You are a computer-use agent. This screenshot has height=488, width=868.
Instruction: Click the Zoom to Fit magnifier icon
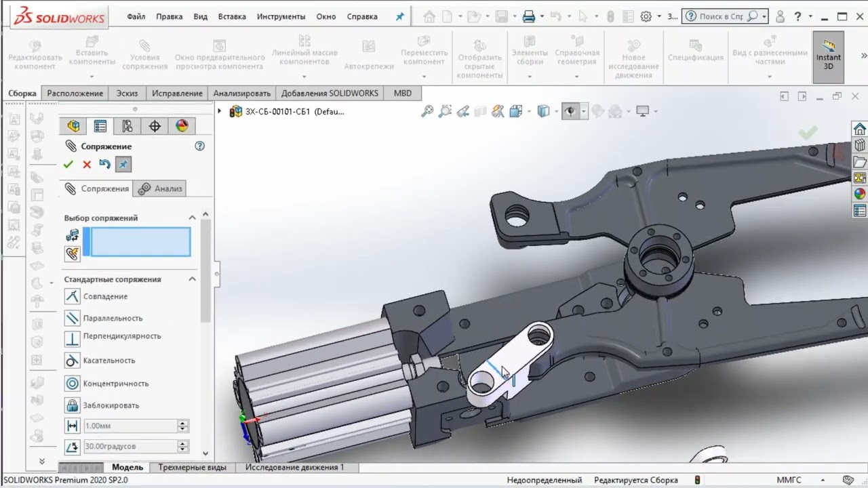coord(427,111)
